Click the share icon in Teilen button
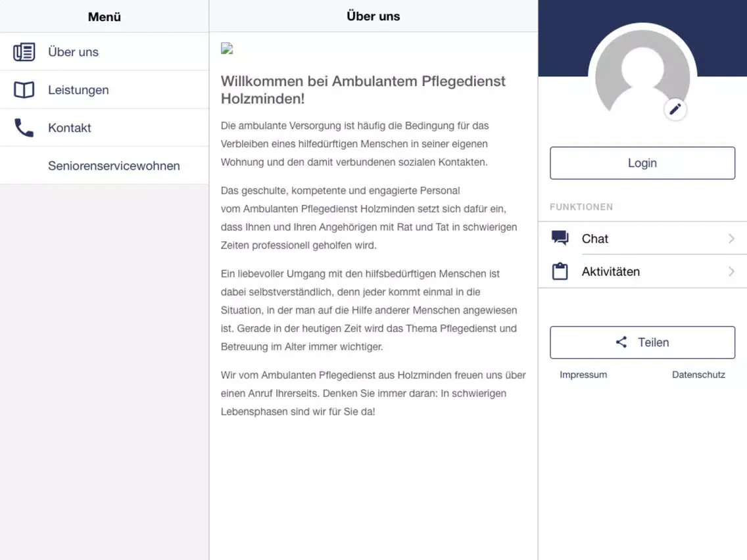 coord(621,342)
